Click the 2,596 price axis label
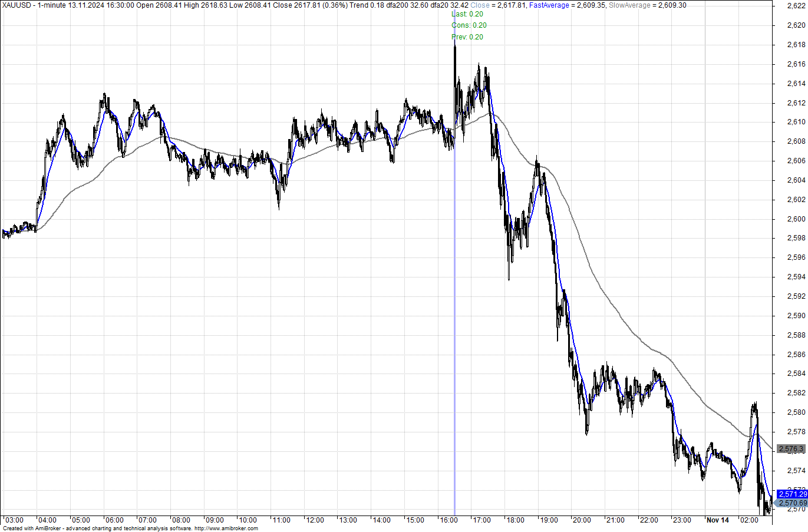 point(796,257)
